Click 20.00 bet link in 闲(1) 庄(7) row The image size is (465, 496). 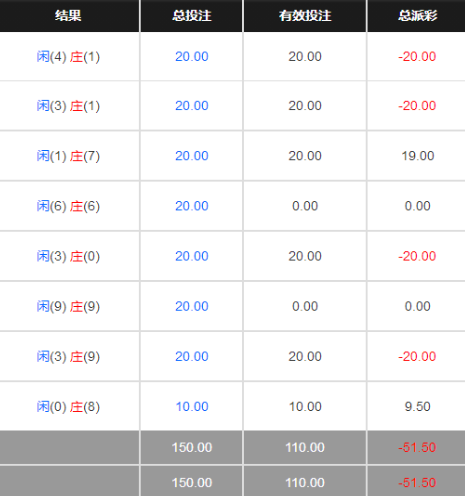click(x=192, y=156)
